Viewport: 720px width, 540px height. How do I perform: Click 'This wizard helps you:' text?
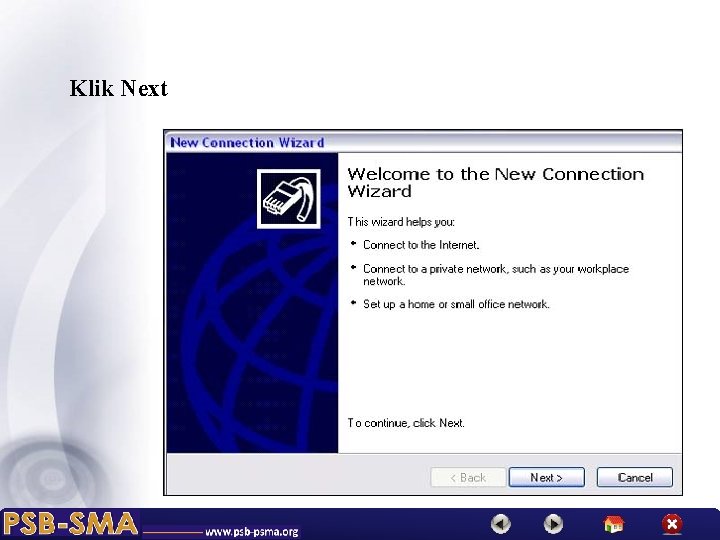point(401,222)
